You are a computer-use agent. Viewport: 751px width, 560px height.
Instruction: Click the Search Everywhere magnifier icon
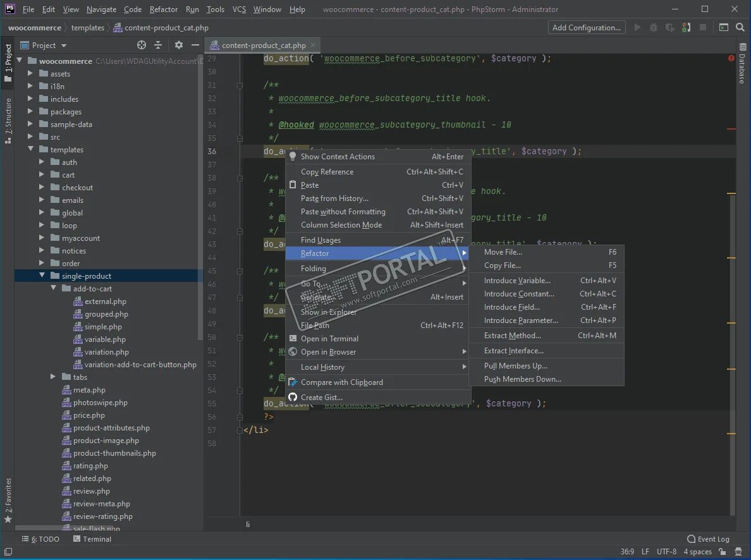coord(740,27)
